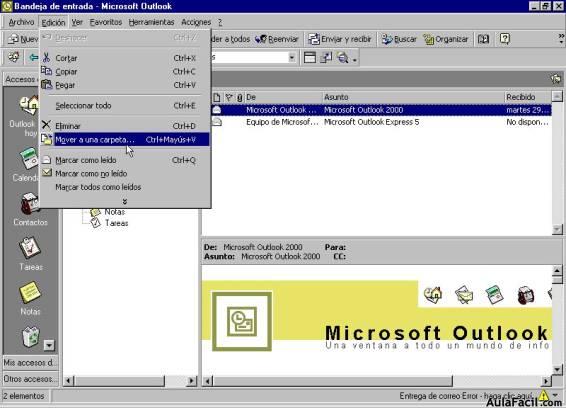Screen dimensions: 566x408
Task: Open the Ver menu
Action: point(77,22)
